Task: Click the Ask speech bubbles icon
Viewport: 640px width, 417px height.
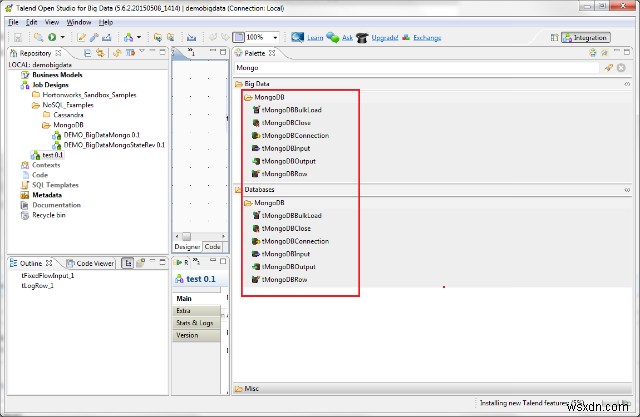Action: [x=333, y=38]
